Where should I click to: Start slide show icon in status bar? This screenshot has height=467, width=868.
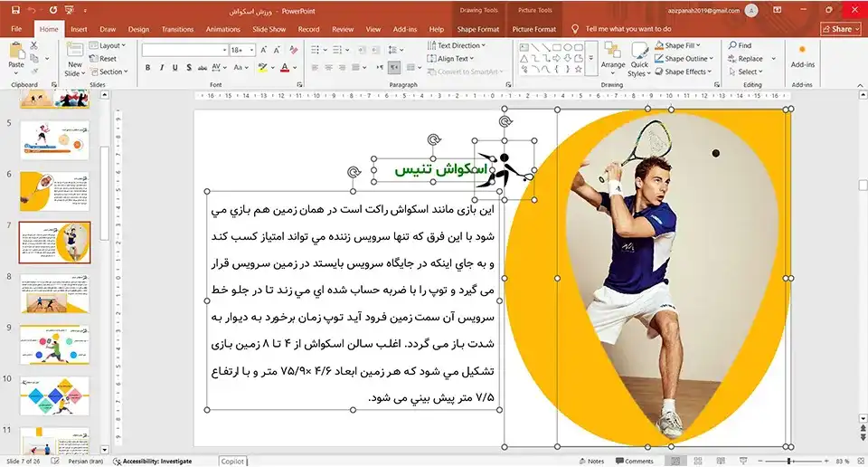tap(743, 461)
